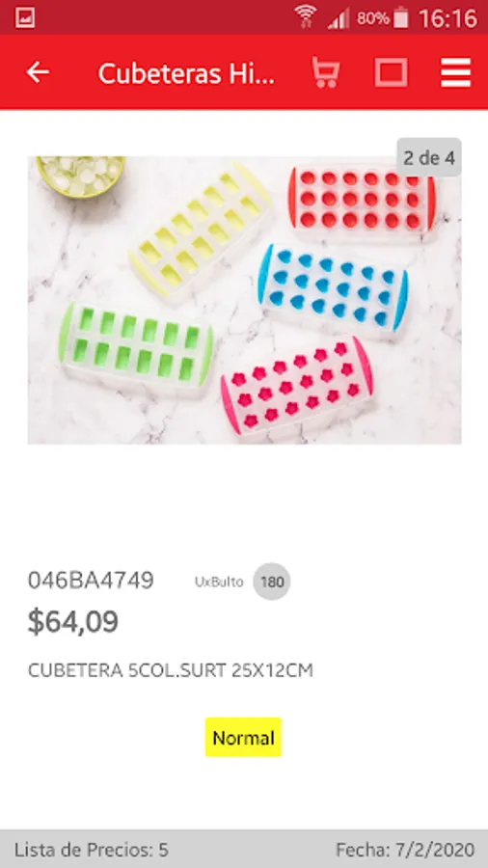This screenshot has width=488, height=868.
Task: Tap the 16:16 clock
Action: 447,18
